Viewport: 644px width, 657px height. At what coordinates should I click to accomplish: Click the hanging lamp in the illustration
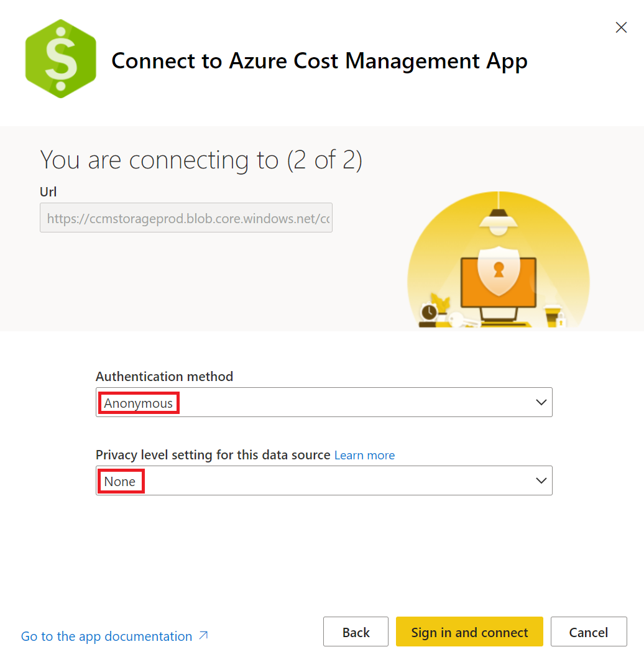pos(497,222)
